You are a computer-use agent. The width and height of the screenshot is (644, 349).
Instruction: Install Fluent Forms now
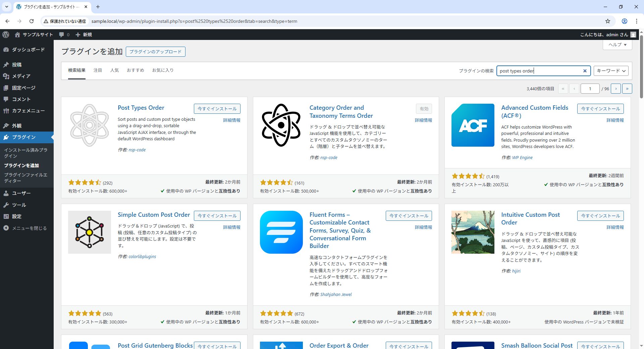pos(409,216)
